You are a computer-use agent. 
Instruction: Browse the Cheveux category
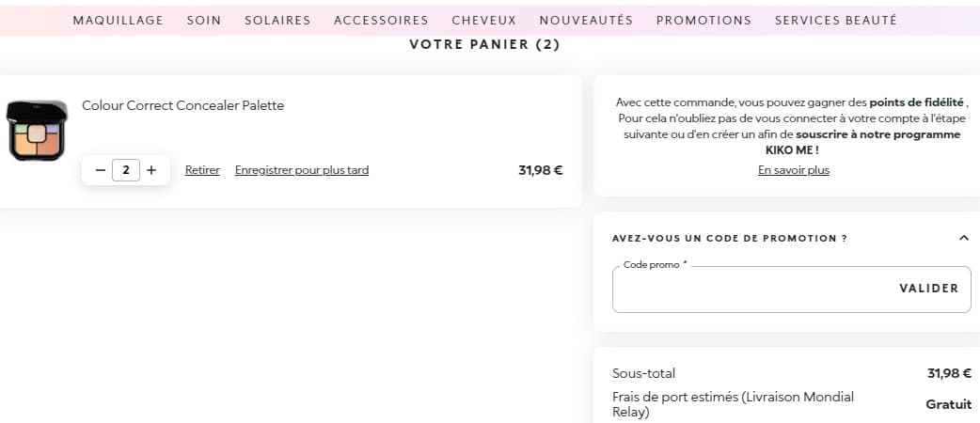tap(483, 20)
